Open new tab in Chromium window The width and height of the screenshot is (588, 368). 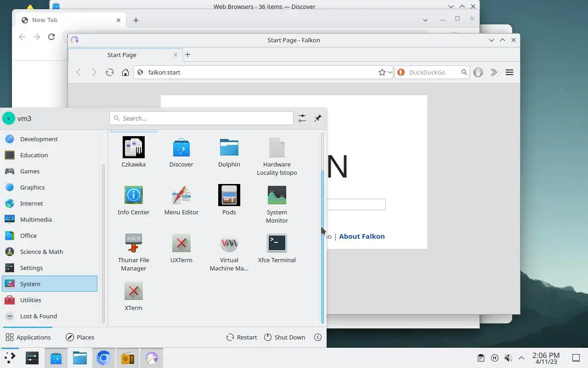tap(136, 20)
